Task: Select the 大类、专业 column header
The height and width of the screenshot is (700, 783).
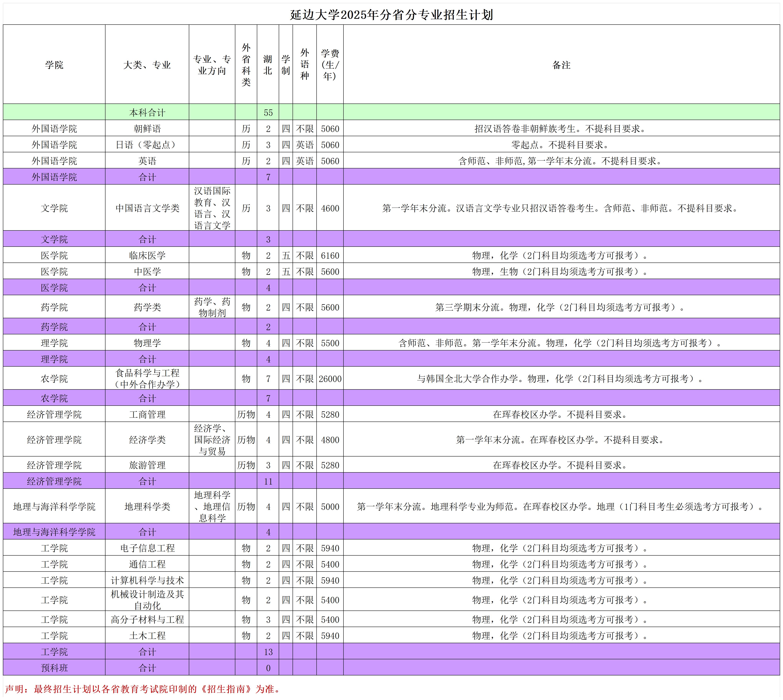Action: [147, 65]
